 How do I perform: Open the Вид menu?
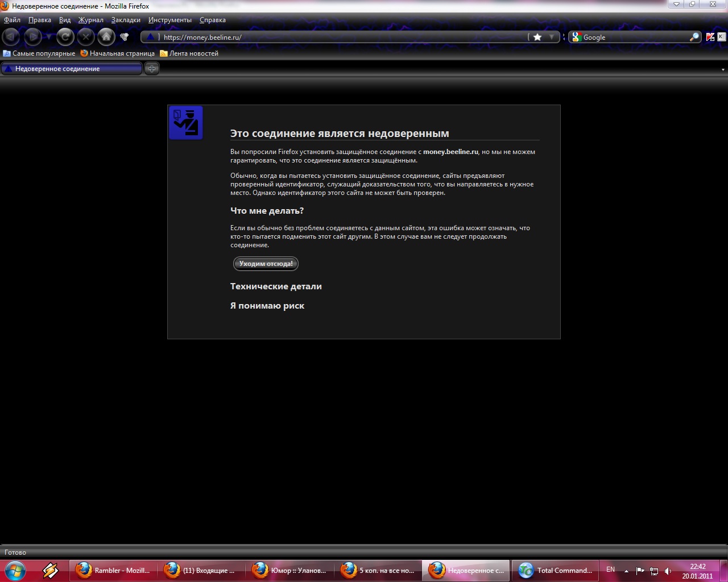pos(65,20)
